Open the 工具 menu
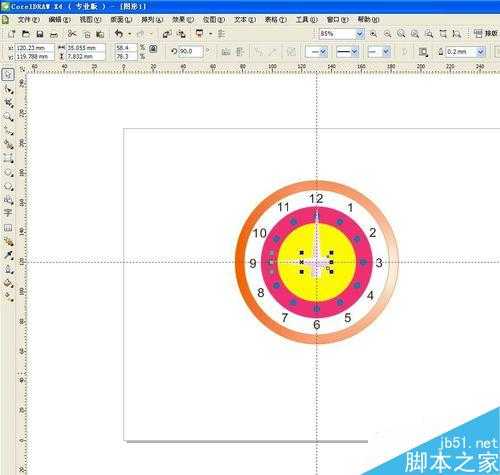Screen dimensions: 500x475 click(307, 20)
